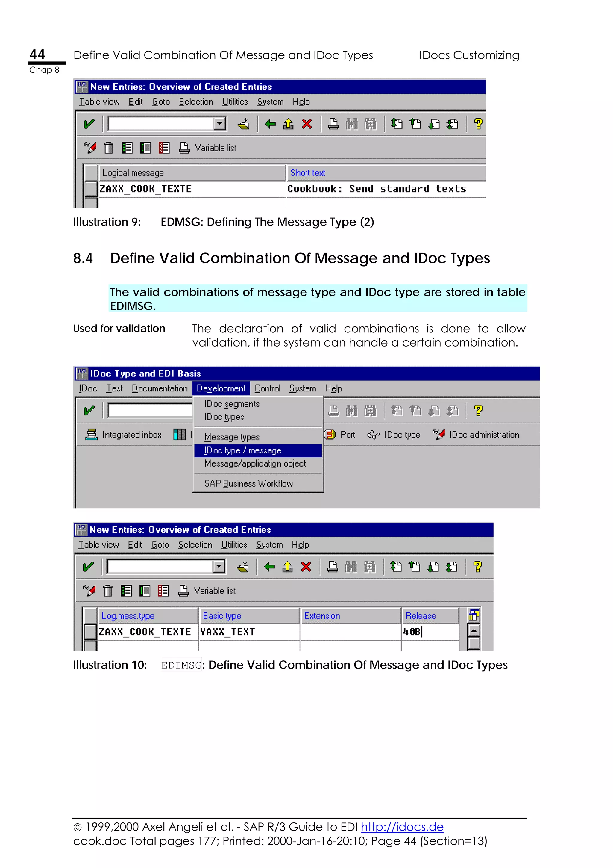
Task: Open Control menu in IDoc Type window
Action: pyautogui.click(x=267, y=388)
